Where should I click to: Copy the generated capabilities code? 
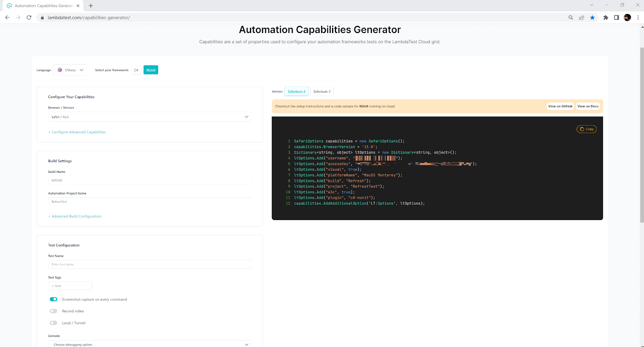(x=586, y=129)
